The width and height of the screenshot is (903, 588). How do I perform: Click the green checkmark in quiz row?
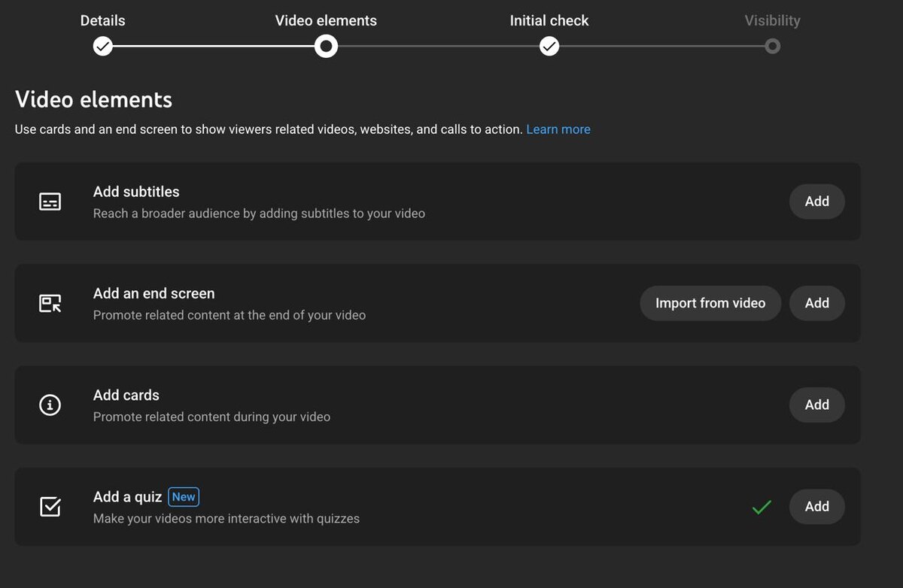(x=762, y=507)
